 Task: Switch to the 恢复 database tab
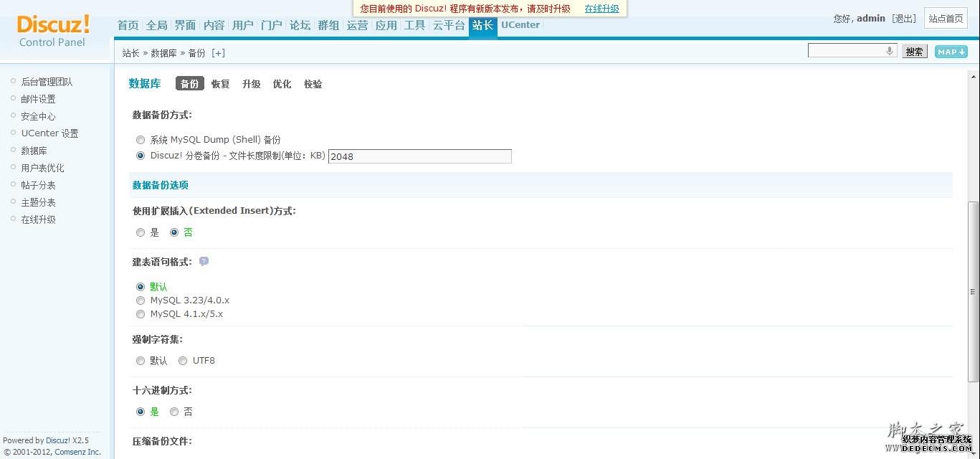[x=220, y=84]
